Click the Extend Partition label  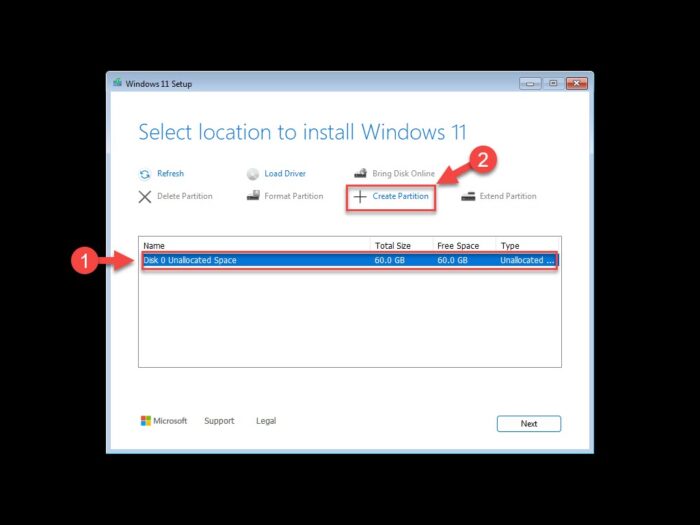click(508, 196)
